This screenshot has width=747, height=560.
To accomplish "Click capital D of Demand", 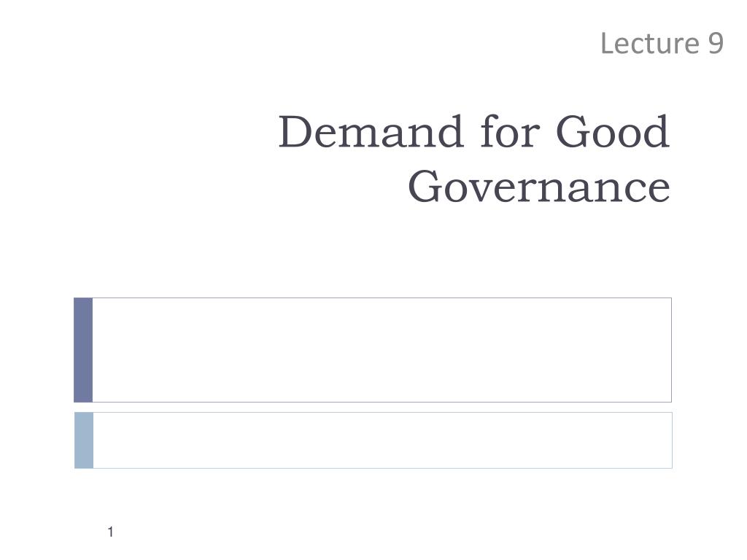I will (x=295, y=131).
